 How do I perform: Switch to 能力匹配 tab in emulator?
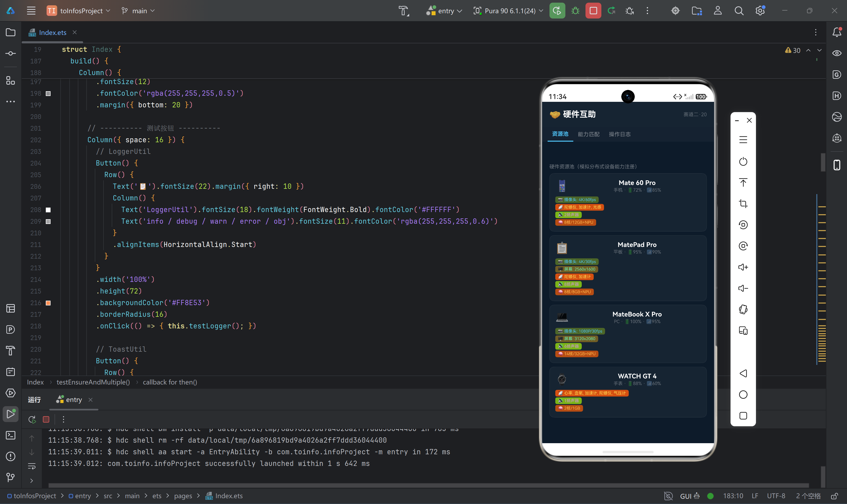(x=589, y=134)
